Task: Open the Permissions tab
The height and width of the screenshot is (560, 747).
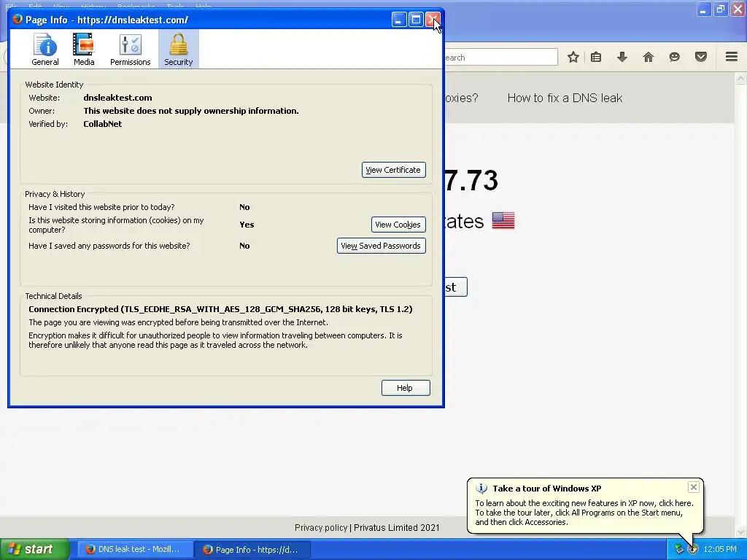Action: 130,50
